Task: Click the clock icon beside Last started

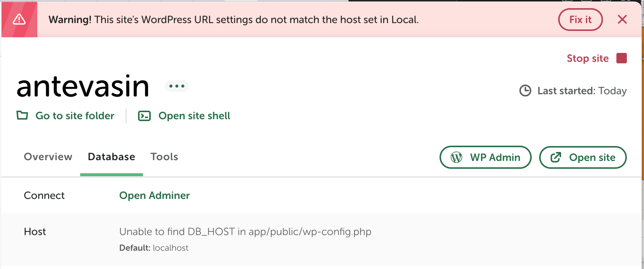Action: (525, 91)
